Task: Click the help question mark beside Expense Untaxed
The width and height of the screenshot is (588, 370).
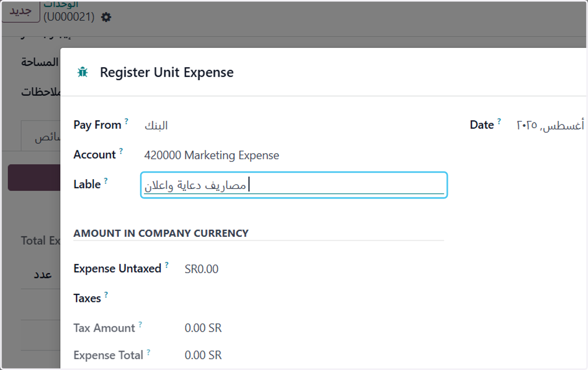Action: (x=167, y=265)
